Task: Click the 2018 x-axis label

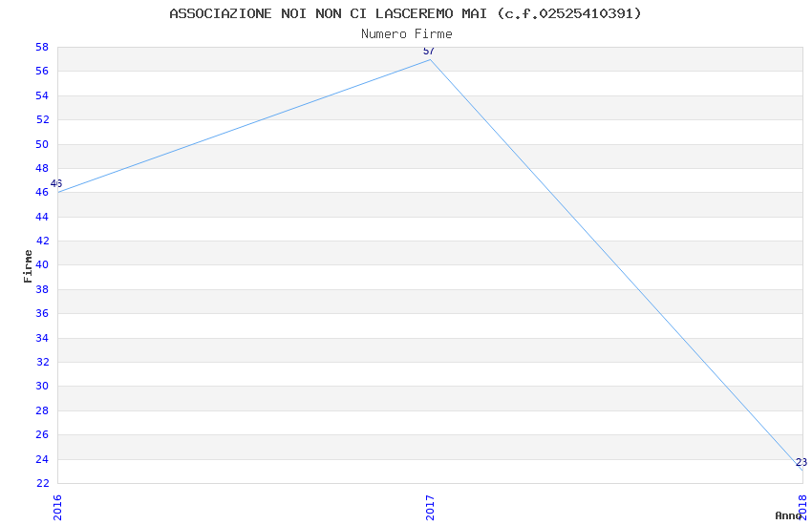Action: tap(802, 508)
